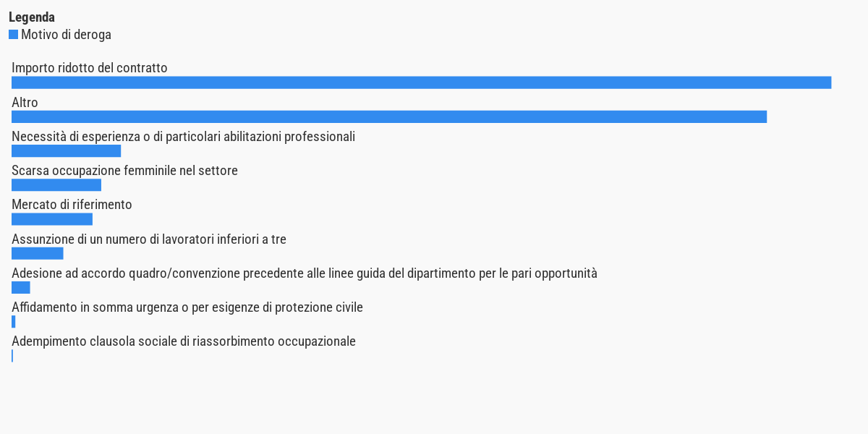Click the Importo ridotto del contratto label
Screen dimensions: 868x434
pyautogui.click(x=90, y=68)
